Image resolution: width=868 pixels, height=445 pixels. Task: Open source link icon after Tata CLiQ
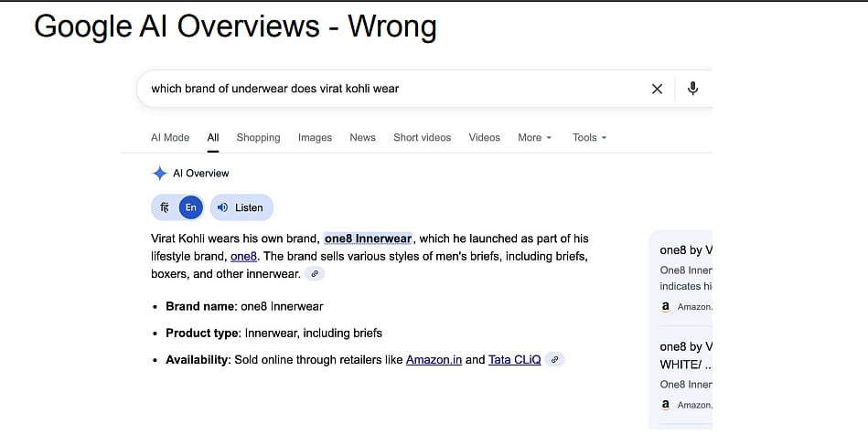pyautogui.click(x=554, y=360)
